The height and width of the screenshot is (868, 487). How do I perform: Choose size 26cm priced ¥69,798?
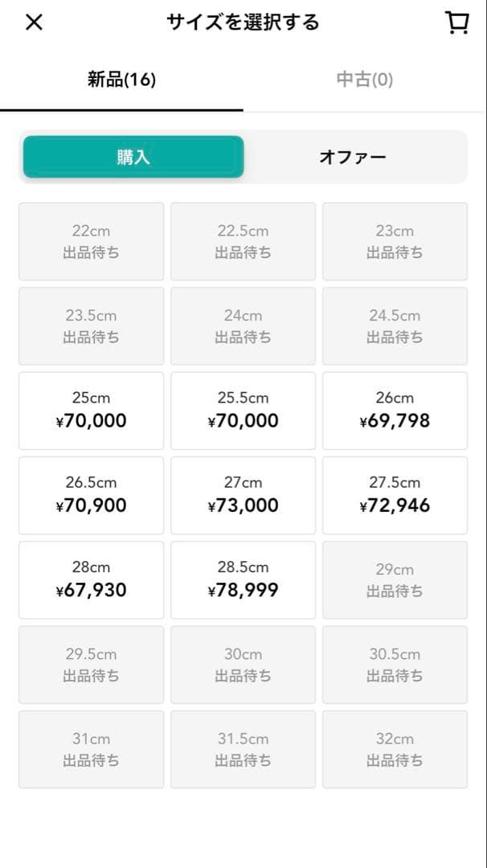coord(395,410)
